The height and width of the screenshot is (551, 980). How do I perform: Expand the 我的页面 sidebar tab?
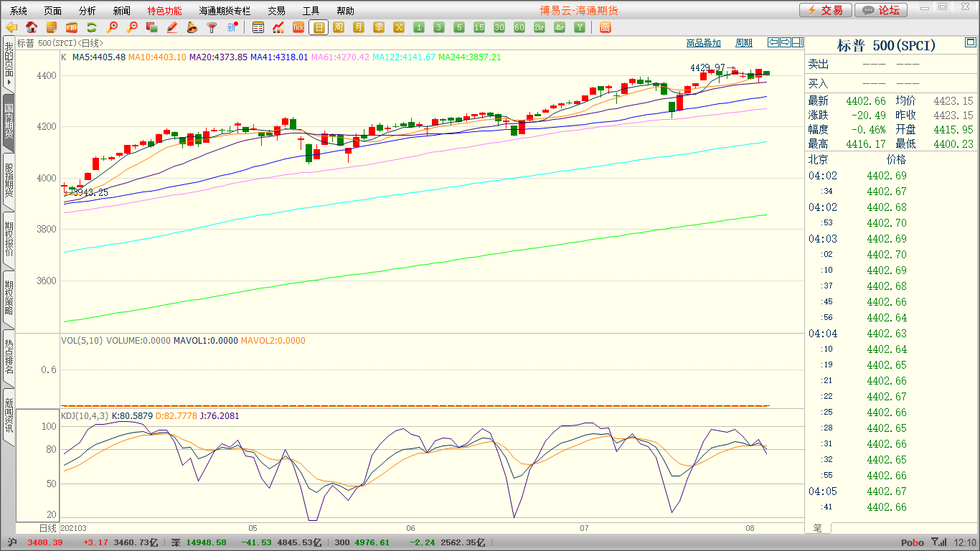pos(9,64)
